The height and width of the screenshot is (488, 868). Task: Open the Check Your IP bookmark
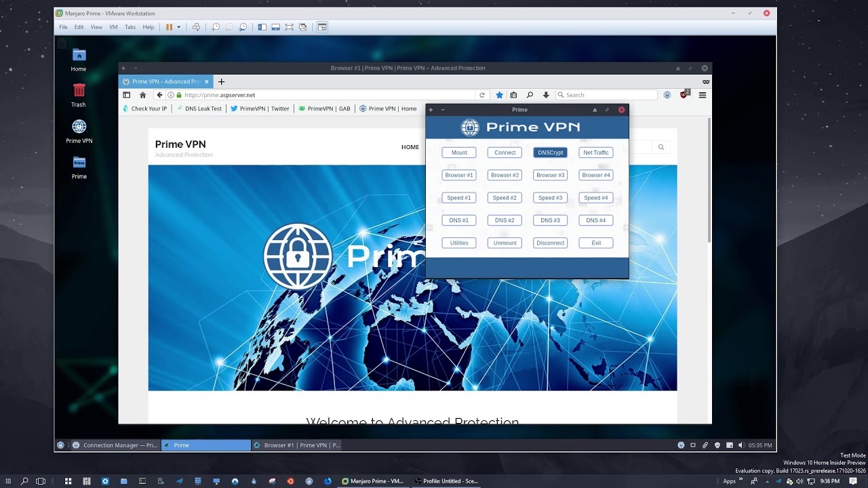144,108
